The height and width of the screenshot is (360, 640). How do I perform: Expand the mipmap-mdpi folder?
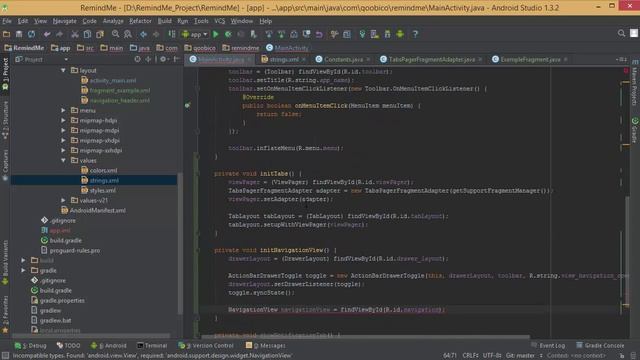pos(63,131)
